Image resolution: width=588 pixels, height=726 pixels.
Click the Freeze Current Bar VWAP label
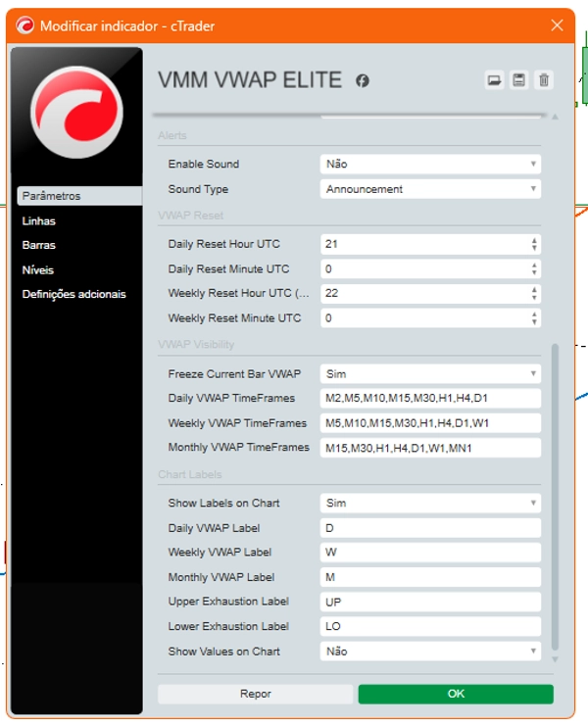coord(234,373)
